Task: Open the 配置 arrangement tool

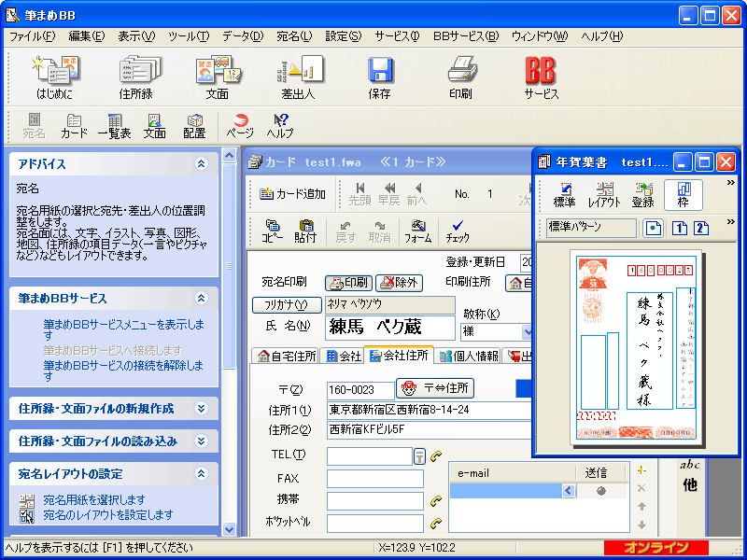Action: (194, 126)
